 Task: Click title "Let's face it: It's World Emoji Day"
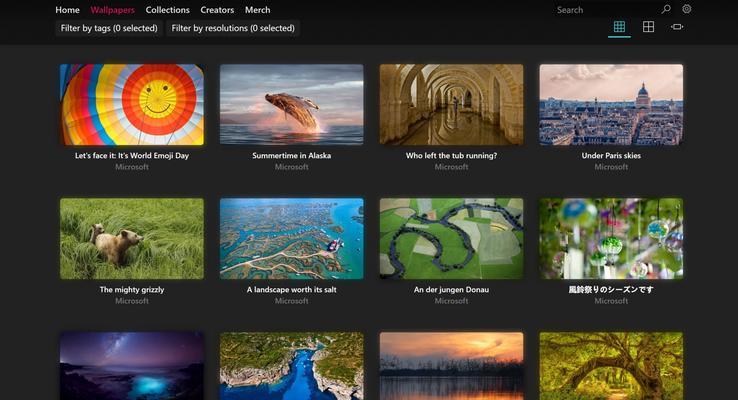click(132, 156)
